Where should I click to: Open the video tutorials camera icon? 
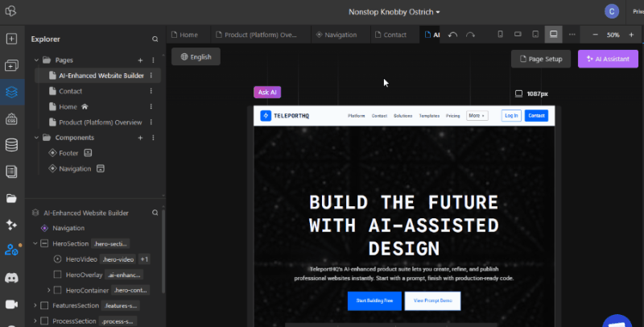(x=11, y=304)
